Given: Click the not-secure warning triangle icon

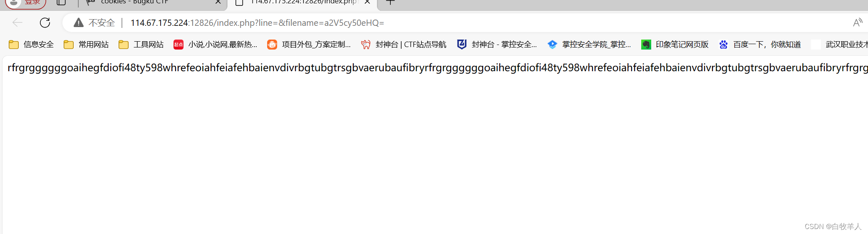Looking at the screenshot, I should [x=79, y=22].
